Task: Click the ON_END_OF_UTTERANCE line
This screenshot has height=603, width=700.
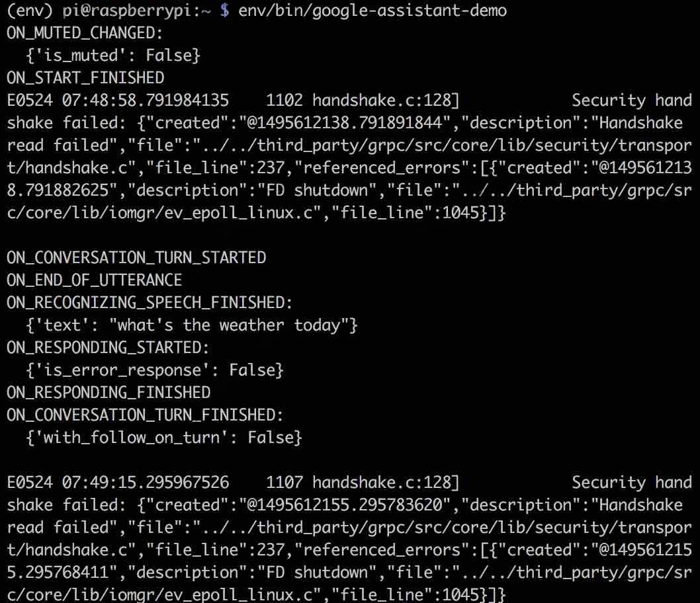Action: tap(94, 280)
